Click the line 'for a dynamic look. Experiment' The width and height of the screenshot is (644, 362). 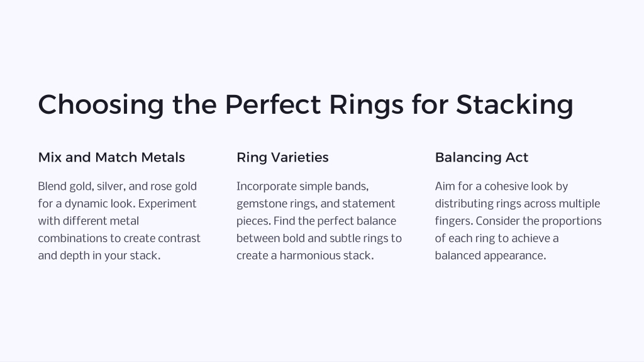pyautogui.click(x=117, y=204)
